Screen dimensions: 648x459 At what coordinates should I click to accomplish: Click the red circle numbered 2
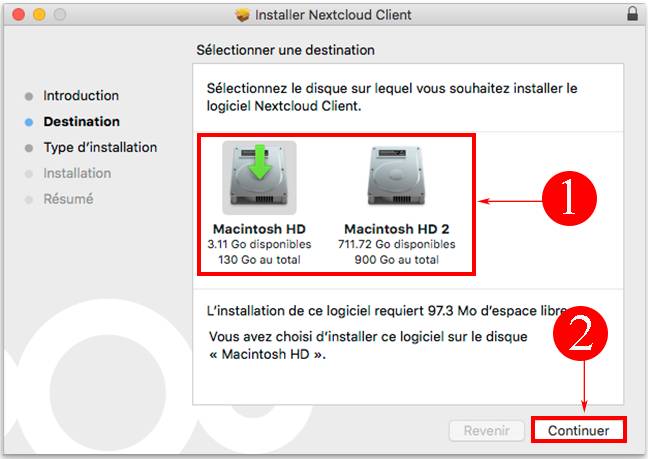tap(580, 333)
